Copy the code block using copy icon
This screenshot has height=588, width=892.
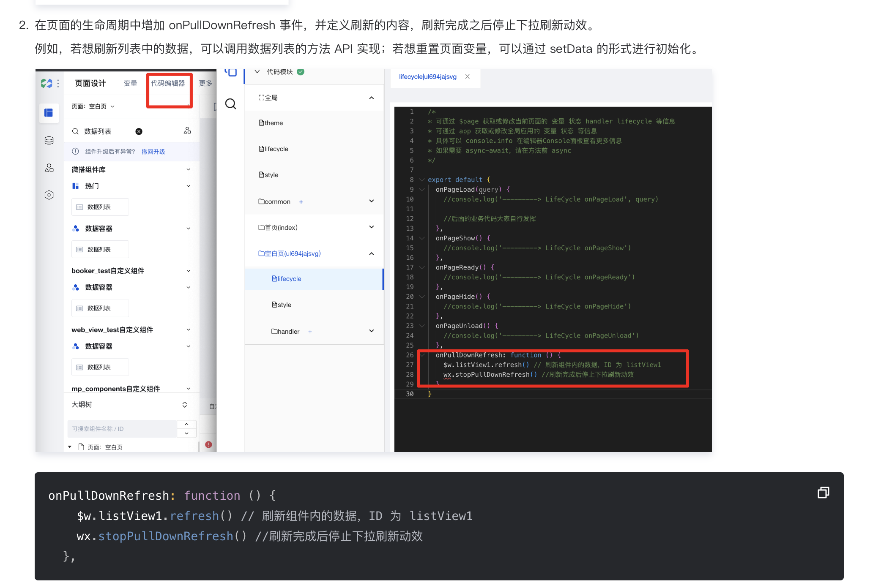click(x=823, y=493)
